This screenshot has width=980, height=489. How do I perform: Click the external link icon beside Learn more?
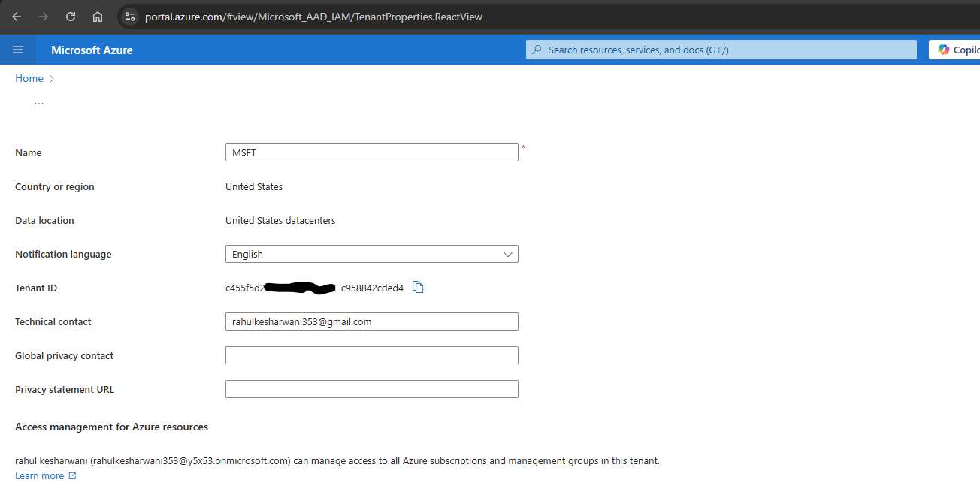coord(72,475)
